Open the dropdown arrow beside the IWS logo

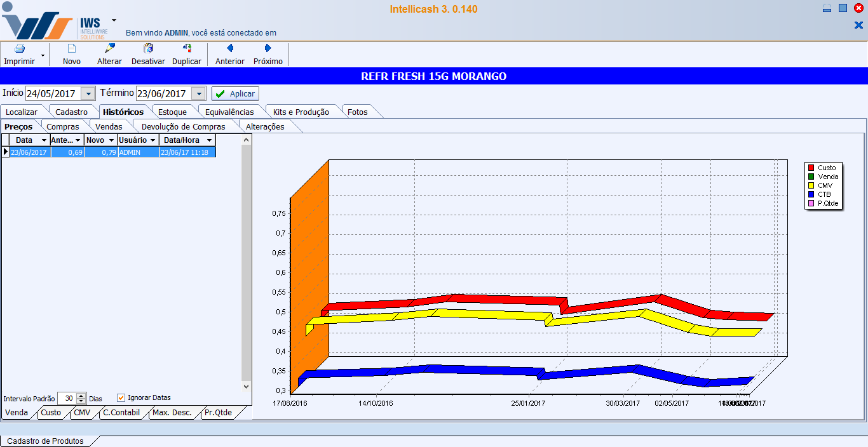(114, 20)
